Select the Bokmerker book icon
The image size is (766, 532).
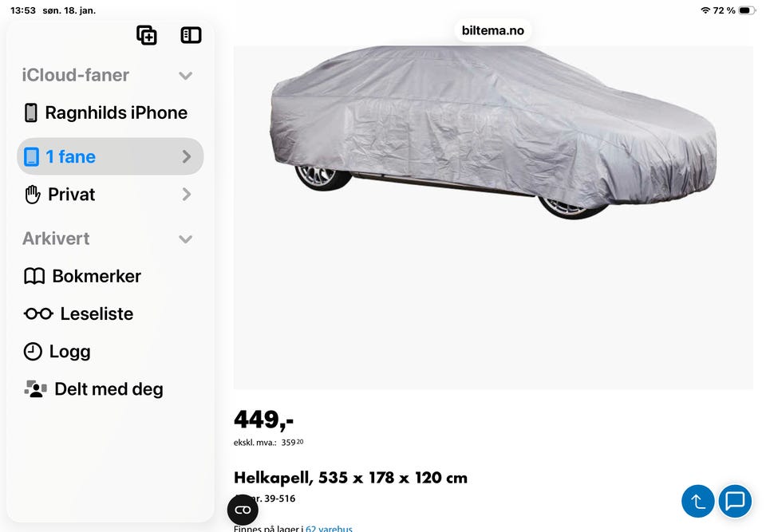tap(34, 277)
